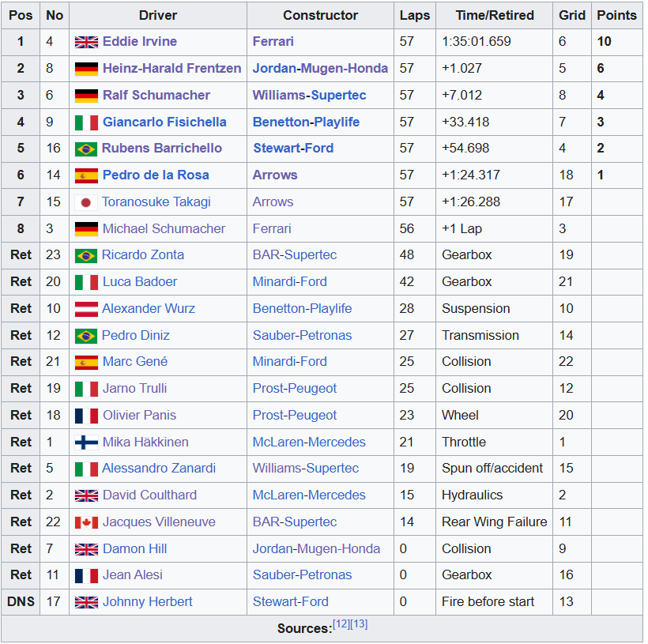Select the 'Fire before start' cell

[494, 601]
